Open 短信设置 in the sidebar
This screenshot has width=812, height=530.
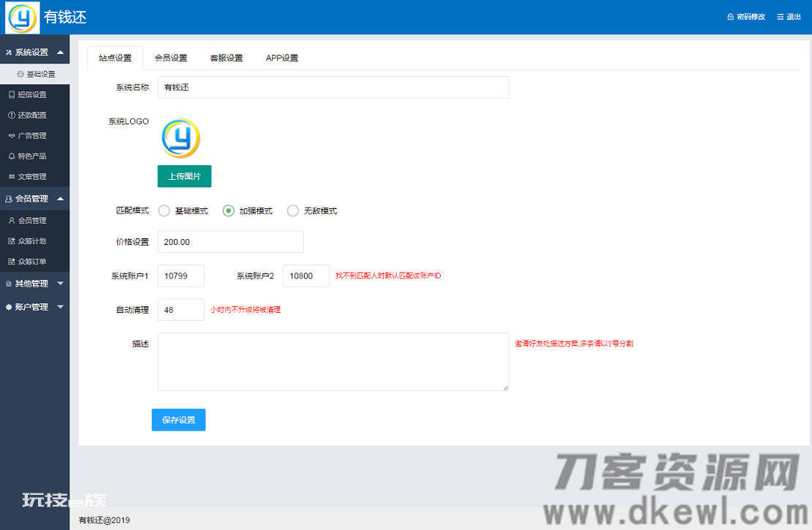[34, 95]
